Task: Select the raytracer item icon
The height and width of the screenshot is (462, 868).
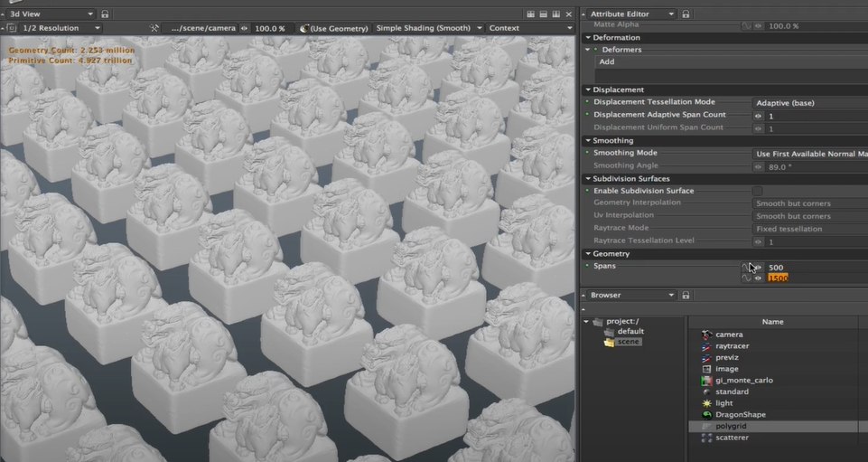Action: pyautogui.click(x=706, y=346)
